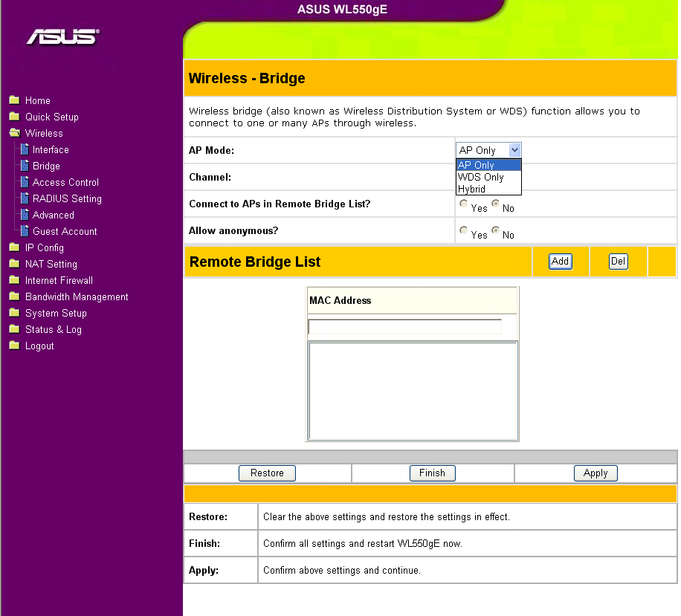
Task: Click the Restore button
Action: coord(267,473)
